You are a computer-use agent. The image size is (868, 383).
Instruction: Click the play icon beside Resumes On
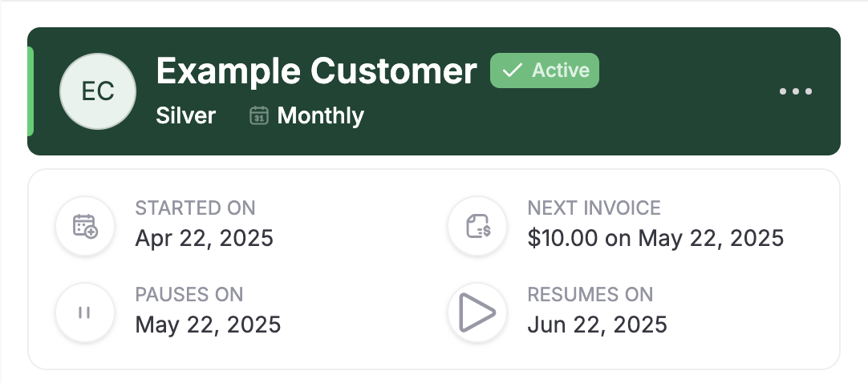pos(477,312)
